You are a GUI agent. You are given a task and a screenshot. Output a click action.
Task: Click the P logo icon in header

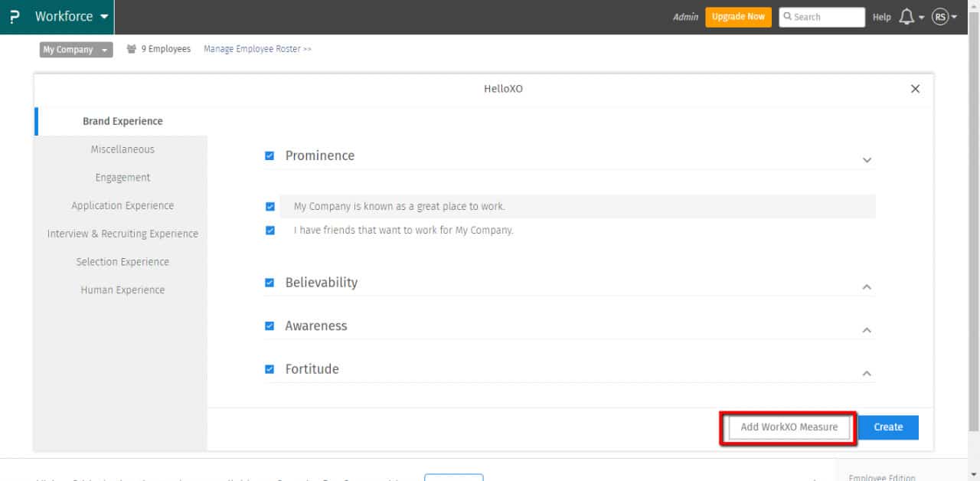coord(15,17)
